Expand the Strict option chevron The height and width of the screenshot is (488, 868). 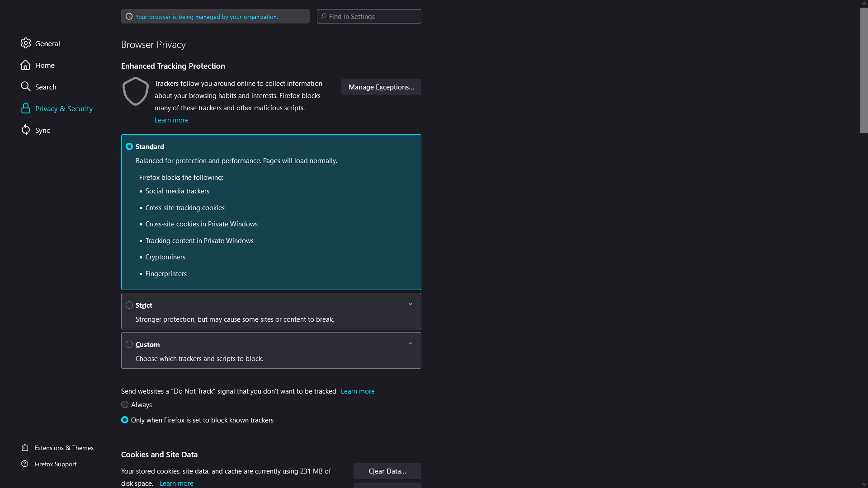[410, 304]
